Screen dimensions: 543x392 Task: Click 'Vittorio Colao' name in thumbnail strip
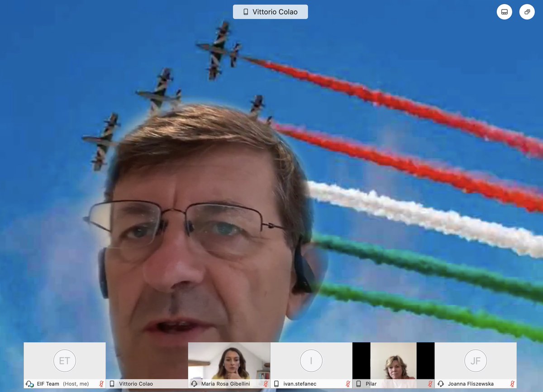point(137,384)
